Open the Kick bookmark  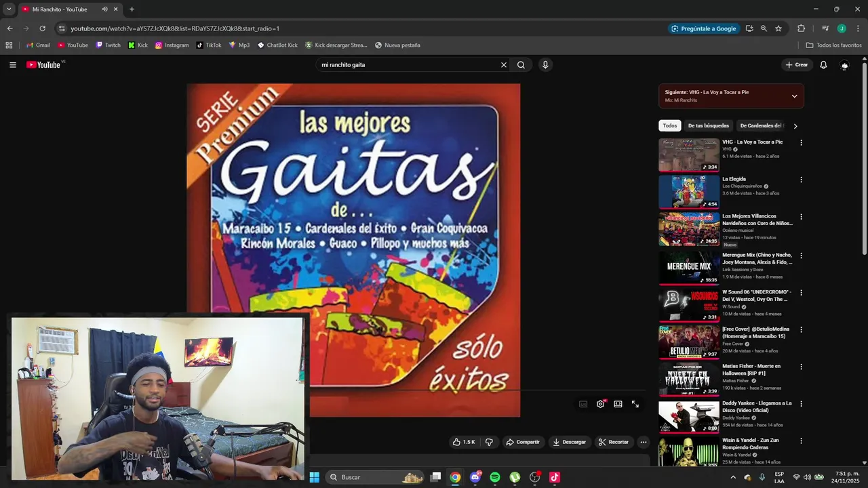(138, 45)
